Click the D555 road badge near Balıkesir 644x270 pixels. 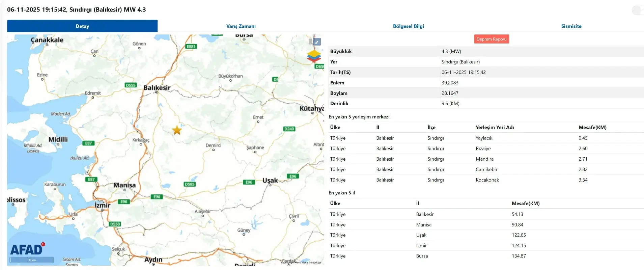131,85
